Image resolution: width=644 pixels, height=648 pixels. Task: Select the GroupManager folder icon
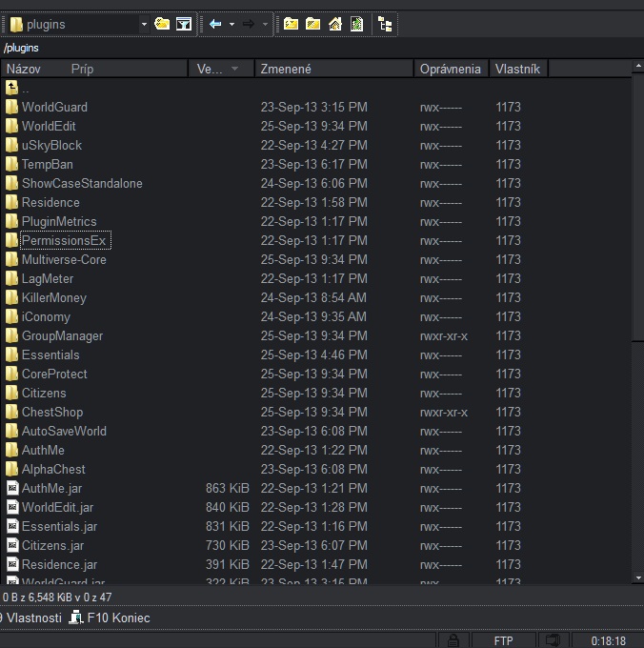point(12,335)
